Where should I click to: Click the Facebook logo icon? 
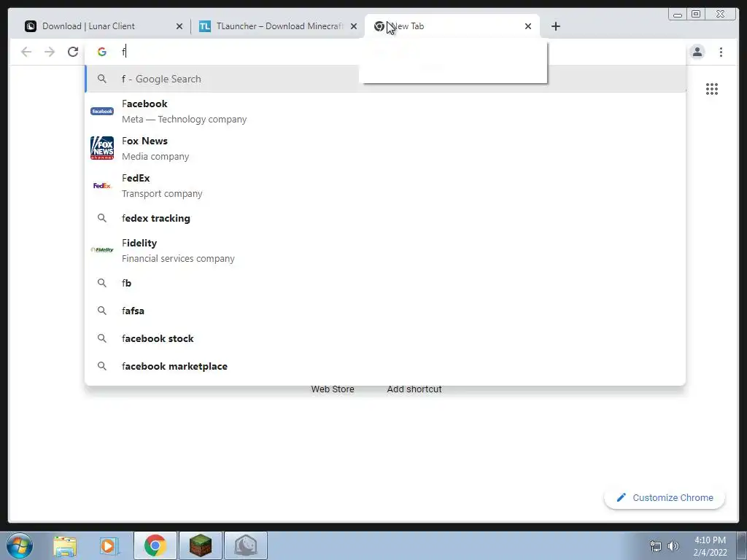[x=102, y=111]
